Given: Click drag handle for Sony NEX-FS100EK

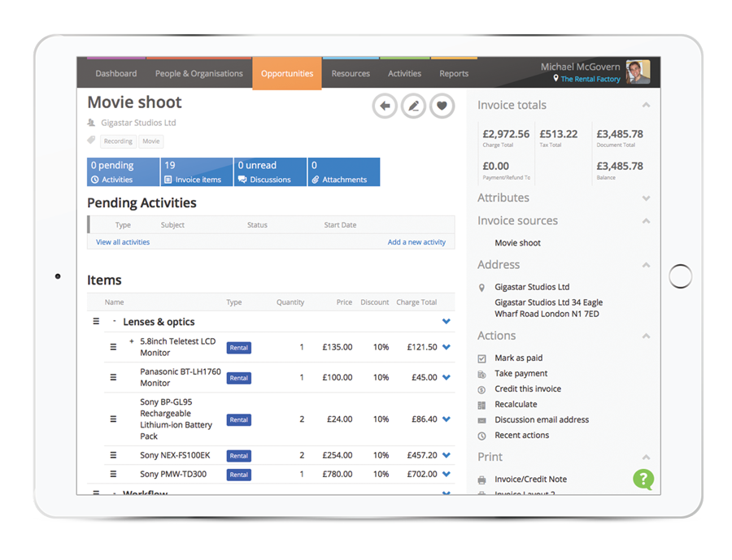Looking at the screenshot, I should (x=113, y=455).
